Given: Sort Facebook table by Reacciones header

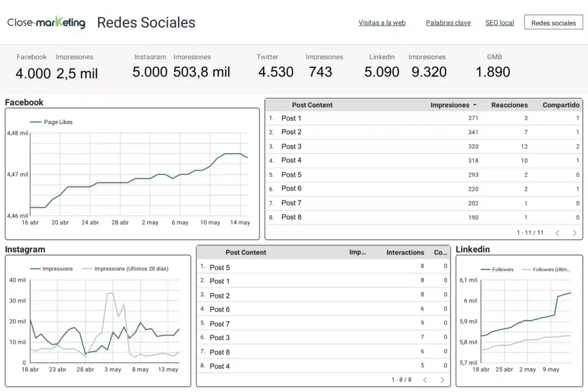Looking at the screenshot, I should (509, 105).
